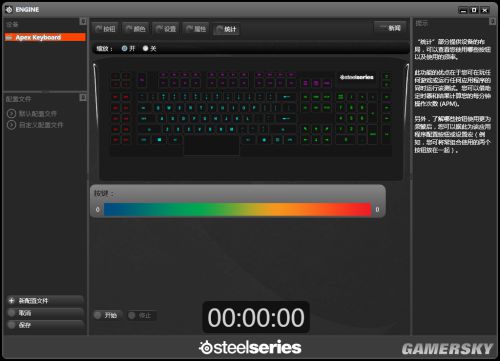Click the 保存 (Save) button

tap(45, 325)
